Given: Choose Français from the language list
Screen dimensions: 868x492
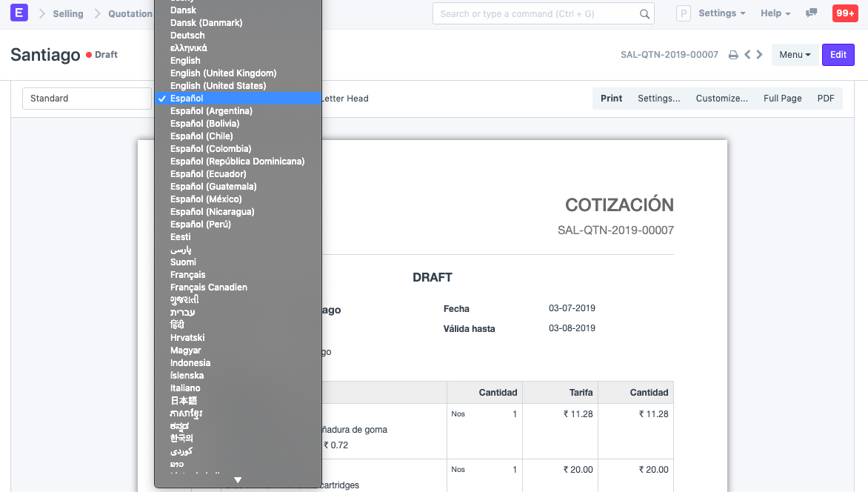Looking at the screenshot, I should (x=188, y=275).
